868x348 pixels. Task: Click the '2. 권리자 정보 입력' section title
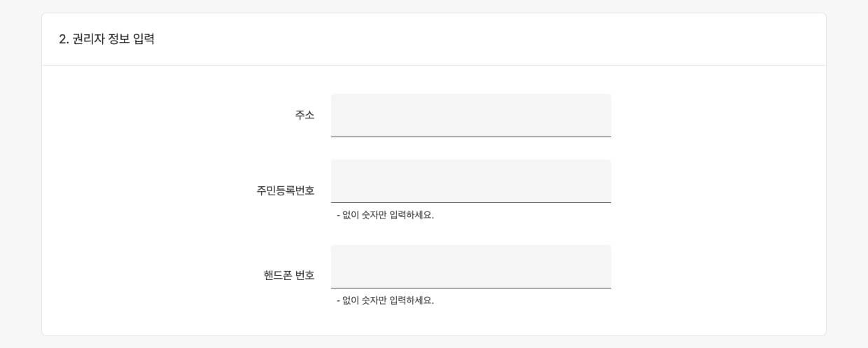pos(106,39)
